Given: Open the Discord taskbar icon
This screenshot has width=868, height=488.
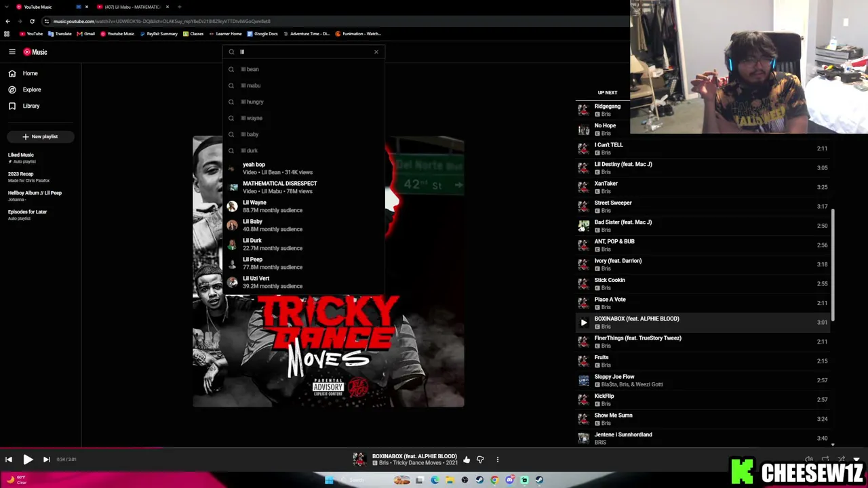Looking at the screenshot, I should point(509,480).
